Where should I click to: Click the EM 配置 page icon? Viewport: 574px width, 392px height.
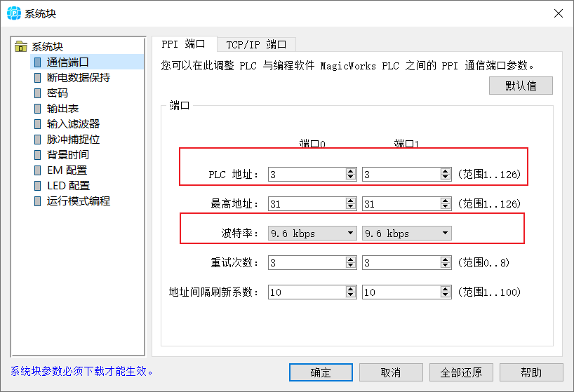click(x=37, y=170)
